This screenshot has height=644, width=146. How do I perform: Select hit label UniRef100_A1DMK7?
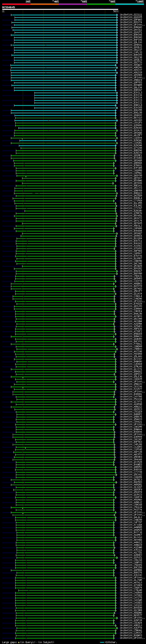pyautogui.click(x=131, y=535)
